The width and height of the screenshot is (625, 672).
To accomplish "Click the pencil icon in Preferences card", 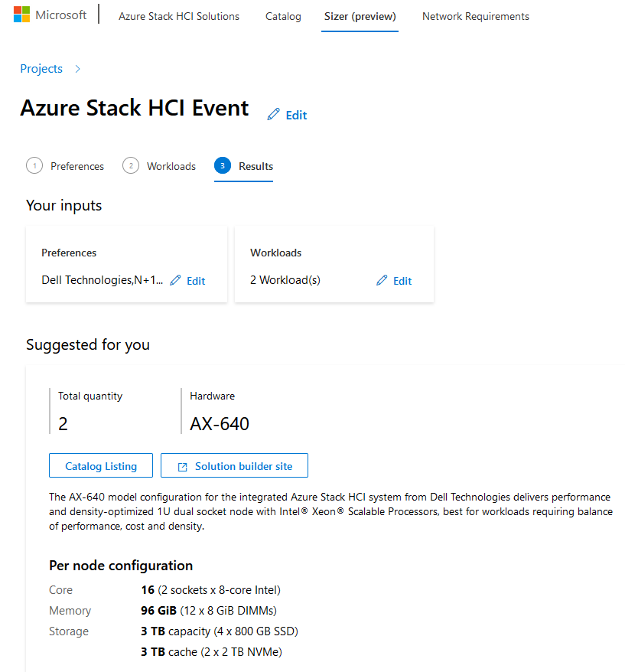I will pyautogui.click(x=175, y=280).
